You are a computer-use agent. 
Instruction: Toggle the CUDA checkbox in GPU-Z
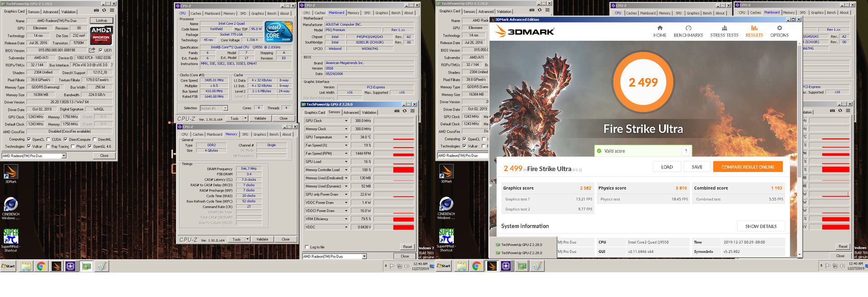pos(48,139)
